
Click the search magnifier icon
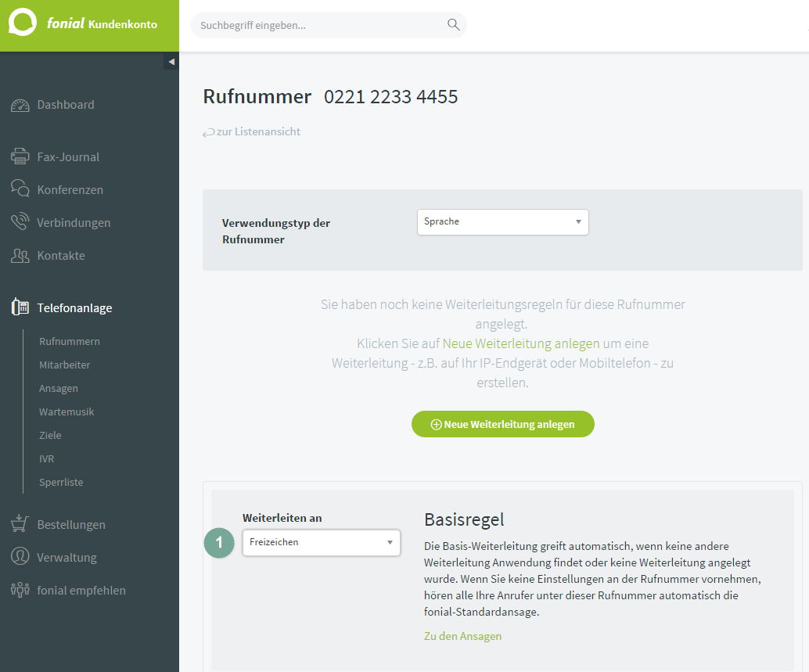point(454,25)
